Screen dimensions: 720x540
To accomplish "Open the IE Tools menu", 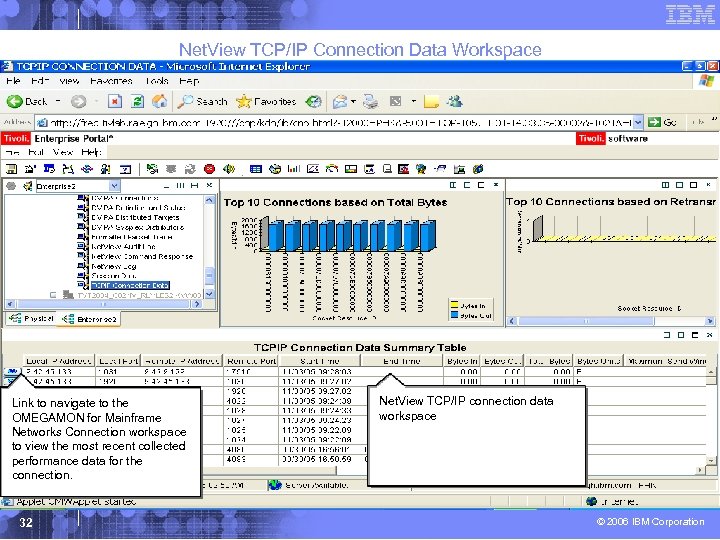I will (157, 81).
